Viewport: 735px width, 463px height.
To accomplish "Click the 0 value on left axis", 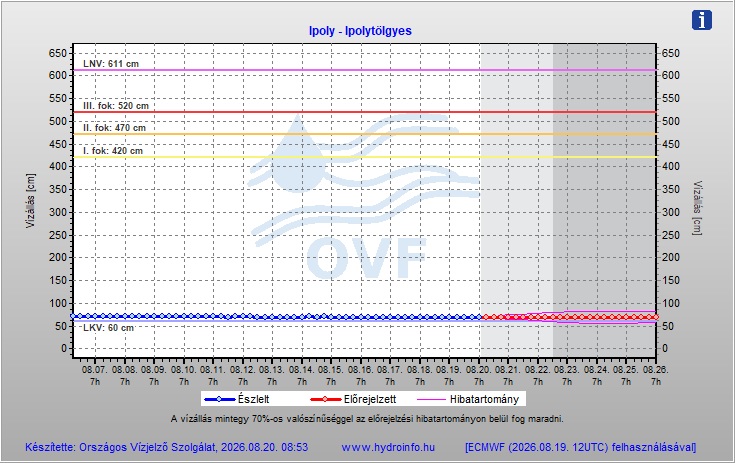I will [x=64, y=349].
